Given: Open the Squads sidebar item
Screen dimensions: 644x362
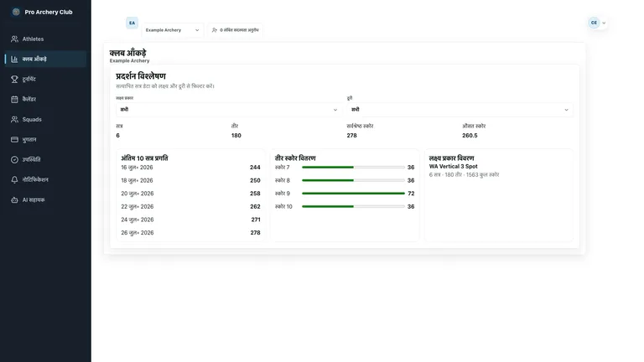Looking at the screenshot, I should click(x=45, y=120).
